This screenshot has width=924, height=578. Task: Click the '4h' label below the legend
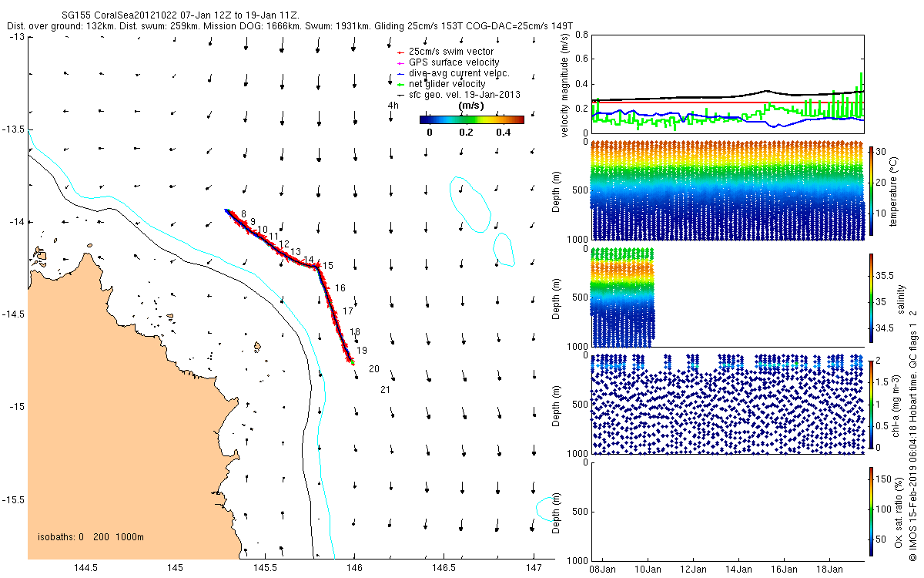point(393,106)
